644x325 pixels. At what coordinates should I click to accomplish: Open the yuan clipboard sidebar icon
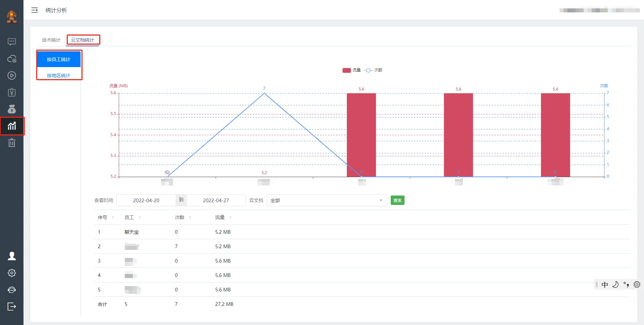[12, 92]
